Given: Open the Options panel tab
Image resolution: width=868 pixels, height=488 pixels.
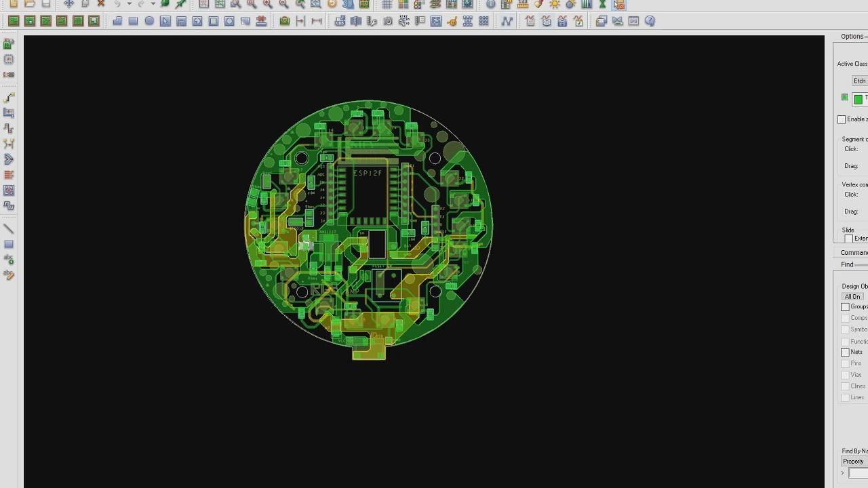Looking at the screenshot, I should click(x=852, y=37).
